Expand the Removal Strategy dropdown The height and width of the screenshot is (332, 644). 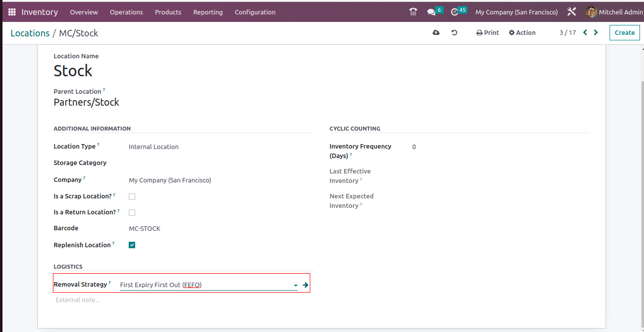[x=295, y=286]
